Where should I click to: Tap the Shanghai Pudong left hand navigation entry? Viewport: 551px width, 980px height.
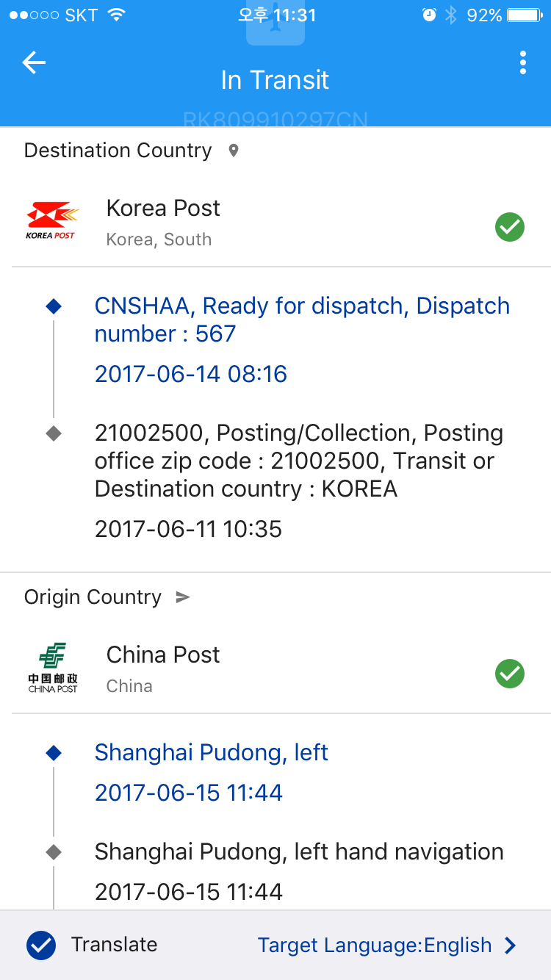299,852
